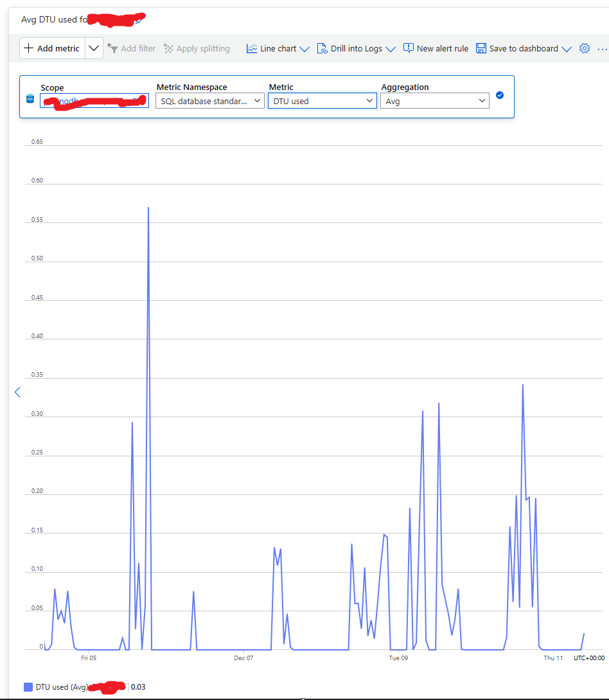The image size is (609, 700).
Task: Click the Add metric button
Action: (52, 48)
